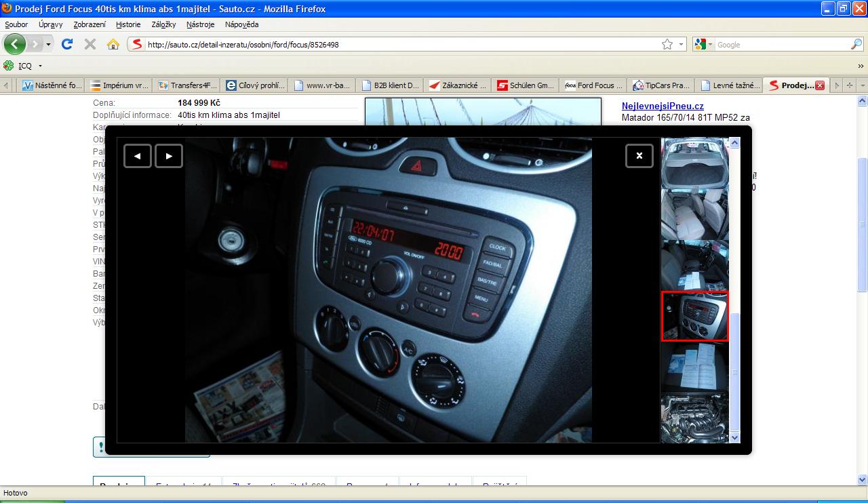Close the photo lightbox overlay
Viewport: 868px width, 503px height.
point(639,156)
